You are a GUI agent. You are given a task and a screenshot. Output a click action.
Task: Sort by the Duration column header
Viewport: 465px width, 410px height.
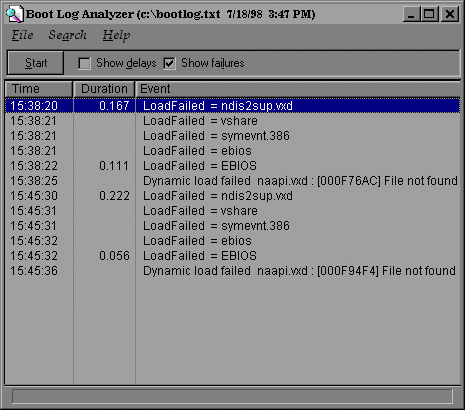(104, 89)
